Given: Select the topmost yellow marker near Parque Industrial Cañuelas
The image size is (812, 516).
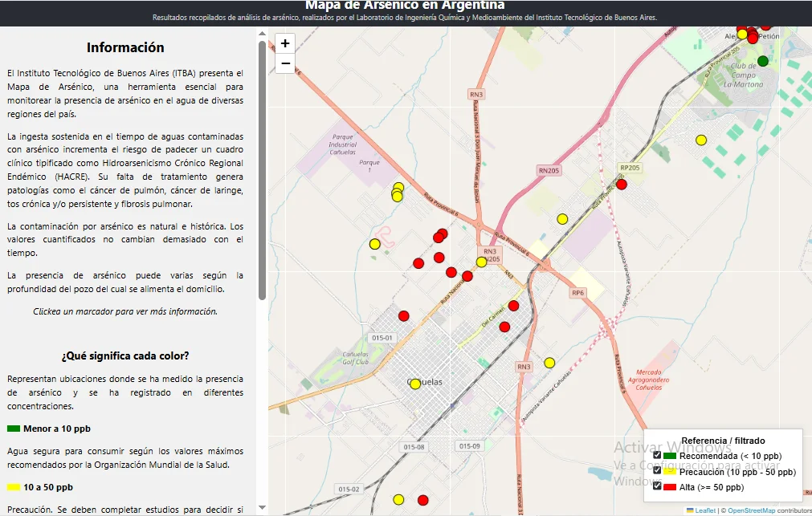Looking at the screenshot, I should [x=398, y=187].
